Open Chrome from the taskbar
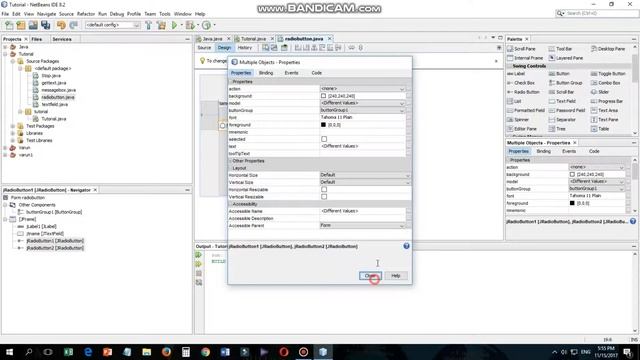This screenshot has height=360, width=640. [205, 352]
